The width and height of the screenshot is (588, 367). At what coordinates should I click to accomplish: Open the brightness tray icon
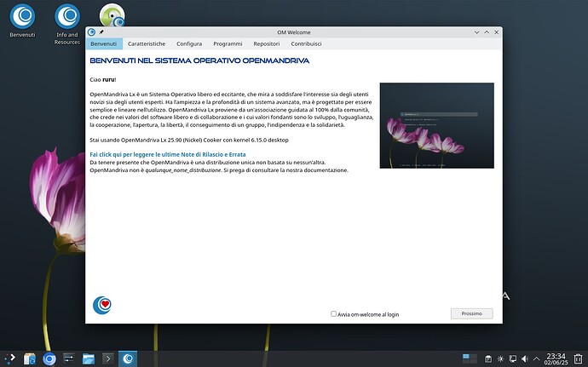[500, 358]
